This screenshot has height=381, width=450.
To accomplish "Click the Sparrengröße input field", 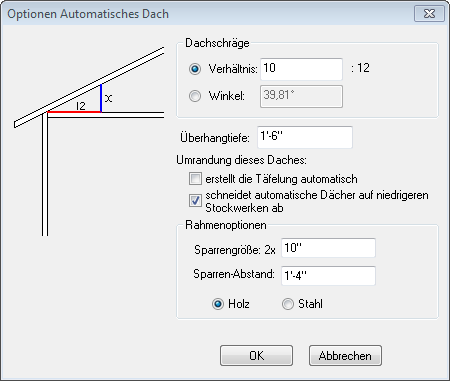I will [328, 248].
